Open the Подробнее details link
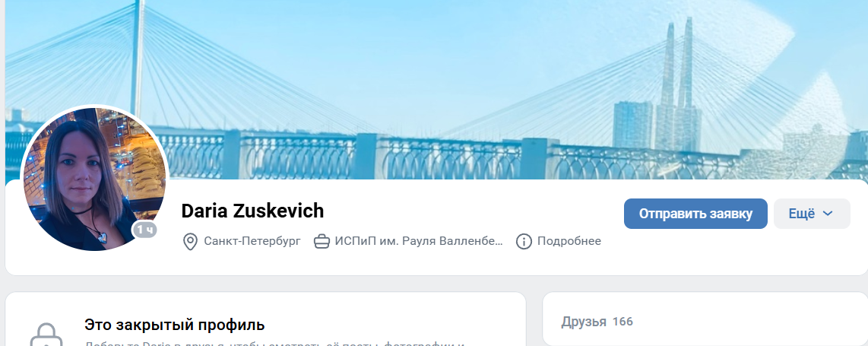Screen dimensions: 868x346 (x=569, y=241)
